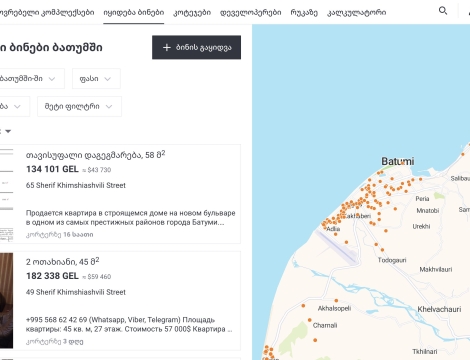Click the 134 101 GEL listing price
Screen dimensions: 470x360
click(x=52, y=169)
